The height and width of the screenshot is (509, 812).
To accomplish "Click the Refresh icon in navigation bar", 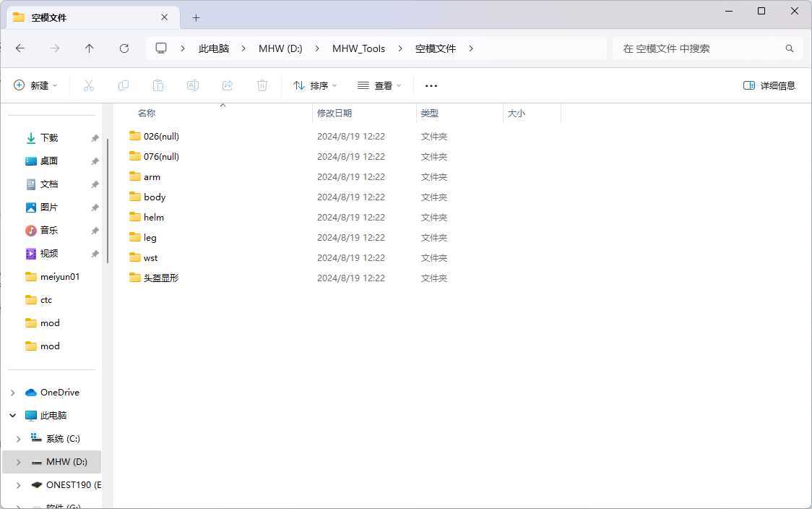I will [x=124, y=48].
